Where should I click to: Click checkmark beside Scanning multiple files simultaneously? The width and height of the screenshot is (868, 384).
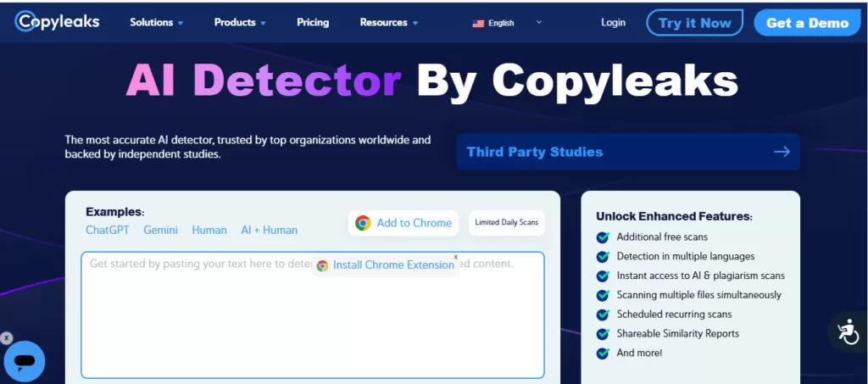(x=603, y=296)
